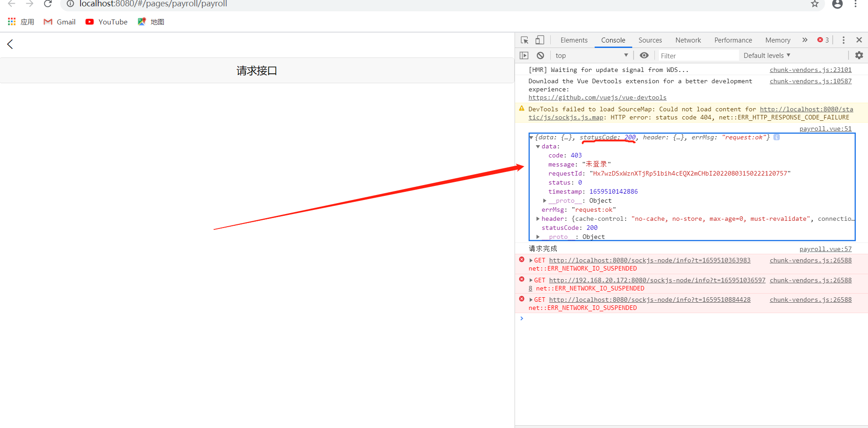868x428 pixels.
Task: Collapse the data property
Action: click(538, 147)
